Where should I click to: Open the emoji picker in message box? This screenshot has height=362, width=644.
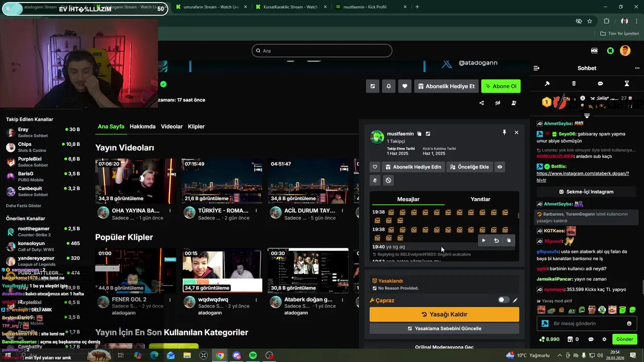pyautogui.click(x=629, y=323)
